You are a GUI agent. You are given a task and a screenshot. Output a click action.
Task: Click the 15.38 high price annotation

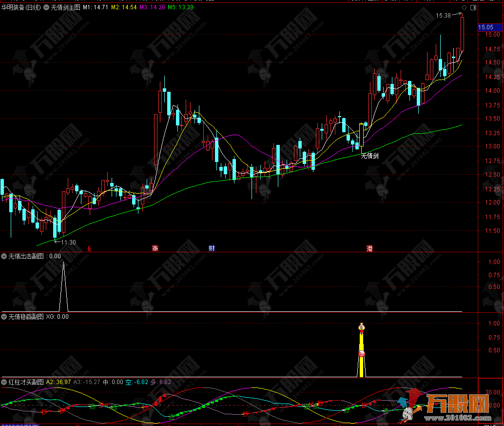[x=443, y=16]
